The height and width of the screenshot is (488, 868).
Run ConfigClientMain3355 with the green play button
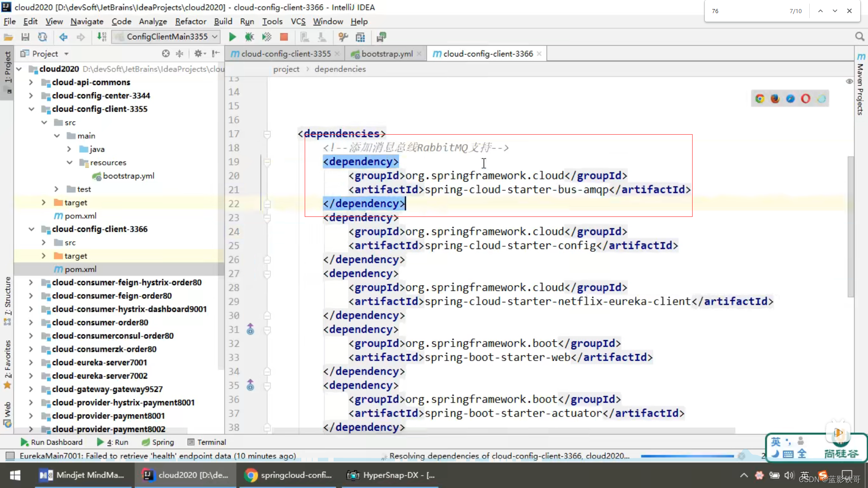[x=232, y=37]
